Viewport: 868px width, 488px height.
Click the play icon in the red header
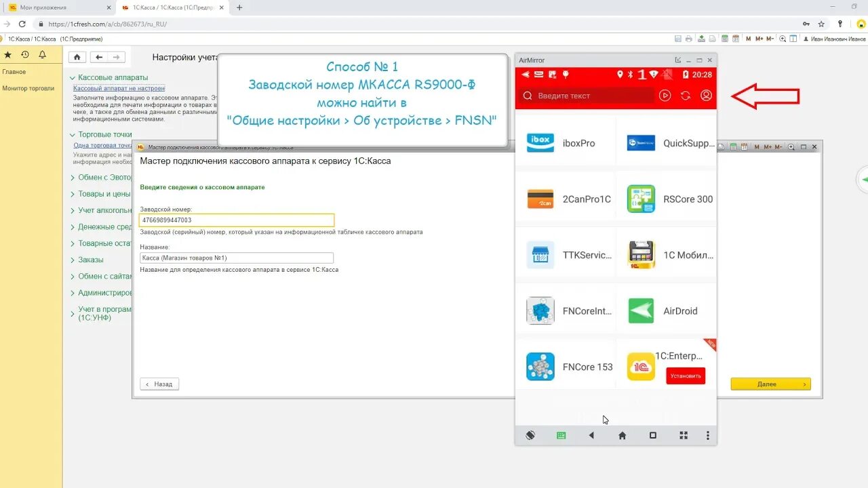click(x=665, y=96)
